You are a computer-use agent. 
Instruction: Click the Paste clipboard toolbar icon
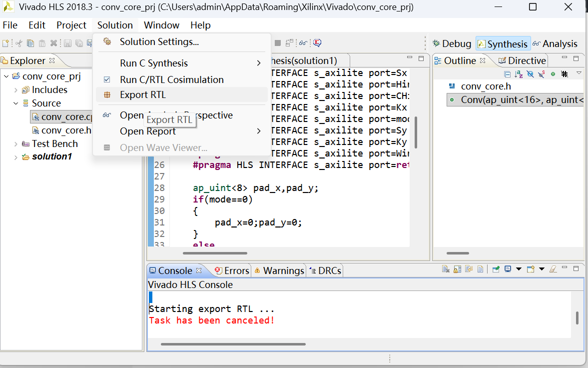[x=42, y=43]
